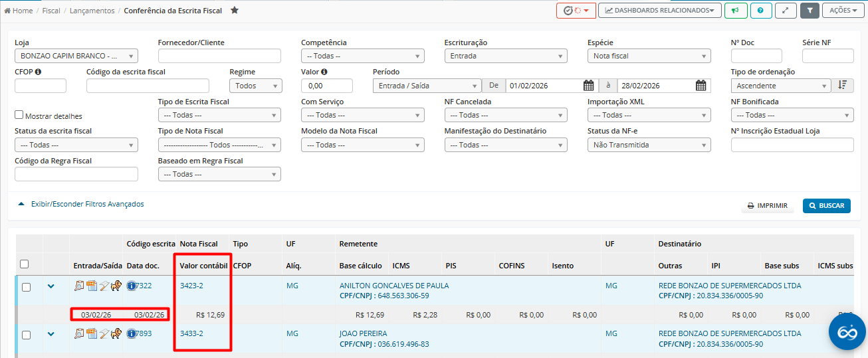
Task: Click the Valor input field
Action: point(326,86)
